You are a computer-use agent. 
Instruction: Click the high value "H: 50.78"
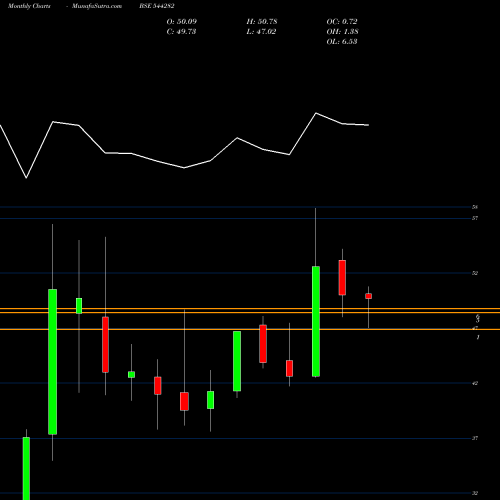pyautogui.click(x=262, y=21)
